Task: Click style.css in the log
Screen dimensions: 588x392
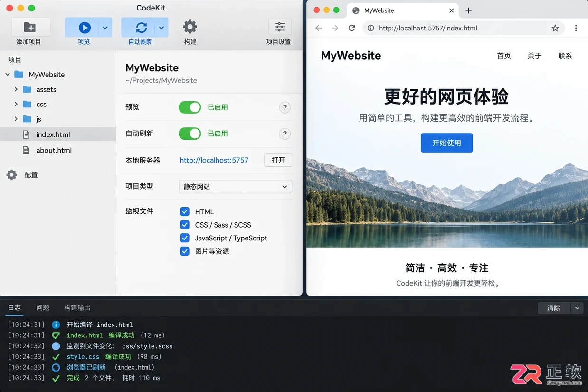Action: pos(83,357)
